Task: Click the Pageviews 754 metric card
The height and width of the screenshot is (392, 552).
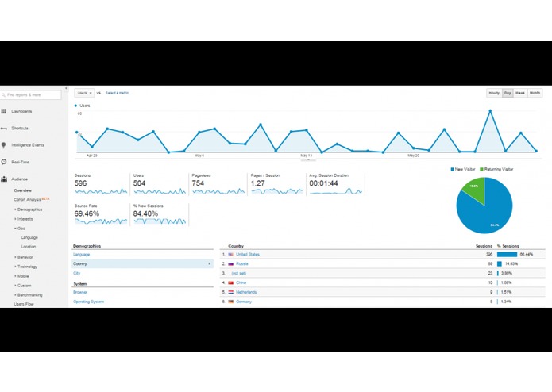Action: tap(218, 184)
